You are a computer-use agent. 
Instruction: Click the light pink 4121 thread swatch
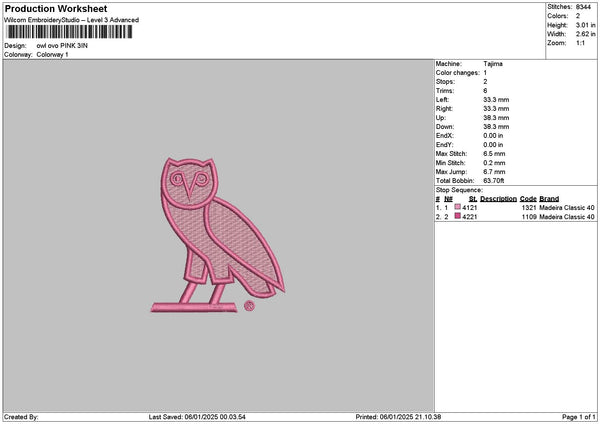tap(457, 207)
